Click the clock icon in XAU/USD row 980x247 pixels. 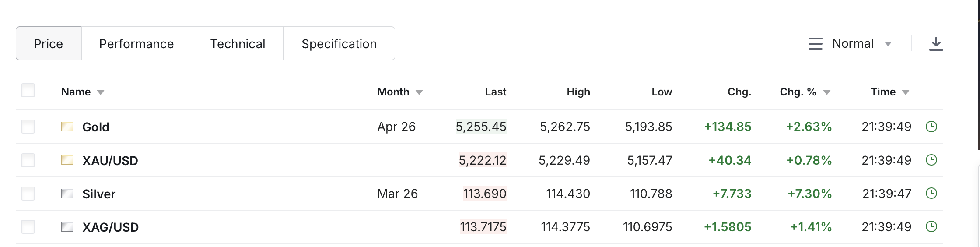coord(931,160)
